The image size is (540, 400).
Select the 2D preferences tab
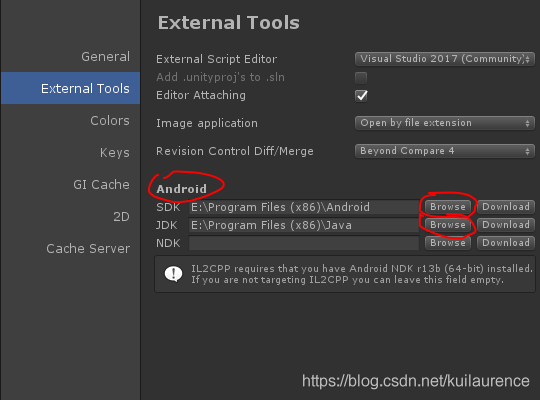121,217
